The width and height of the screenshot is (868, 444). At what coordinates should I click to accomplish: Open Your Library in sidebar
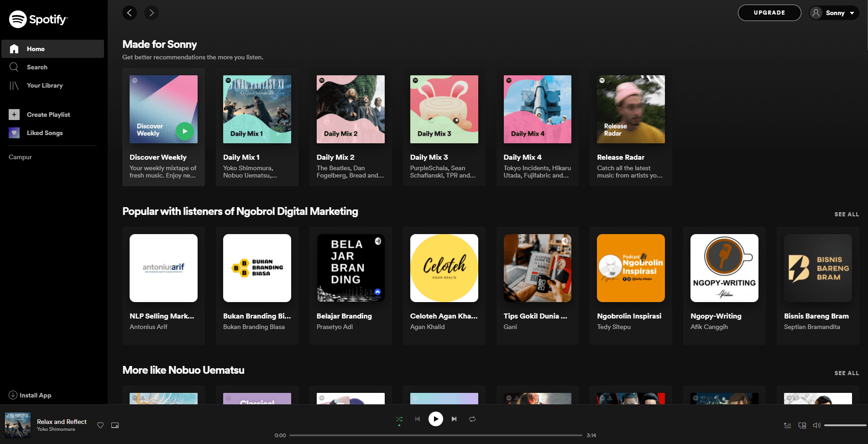point(52,85)
